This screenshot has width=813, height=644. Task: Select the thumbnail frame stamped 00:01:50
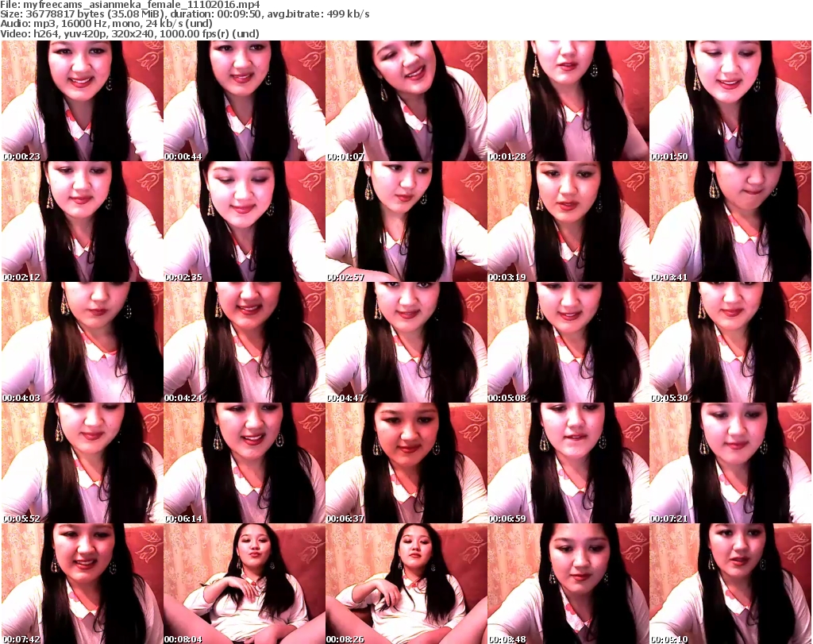[730, 101]
